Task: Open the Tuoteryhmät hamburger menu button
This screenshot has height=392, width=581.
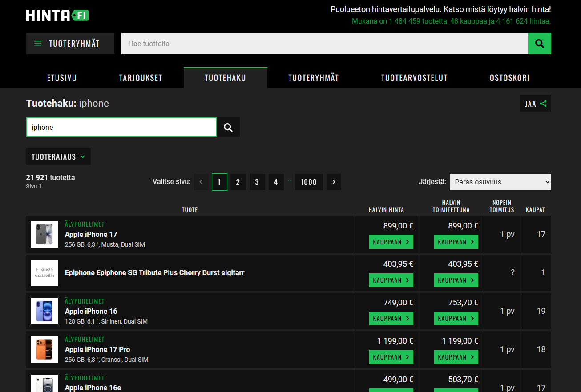Action: coord(70,44)
